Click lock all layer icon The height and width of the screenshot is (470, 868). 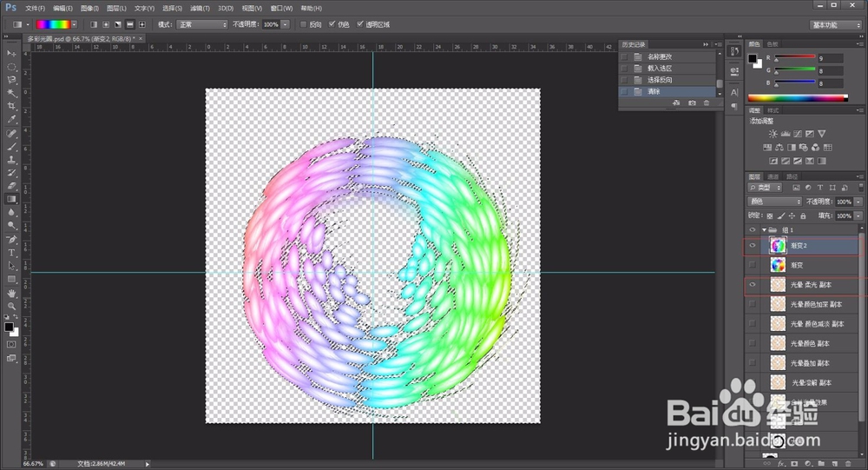pyautogui.click(x=803, y=215)
